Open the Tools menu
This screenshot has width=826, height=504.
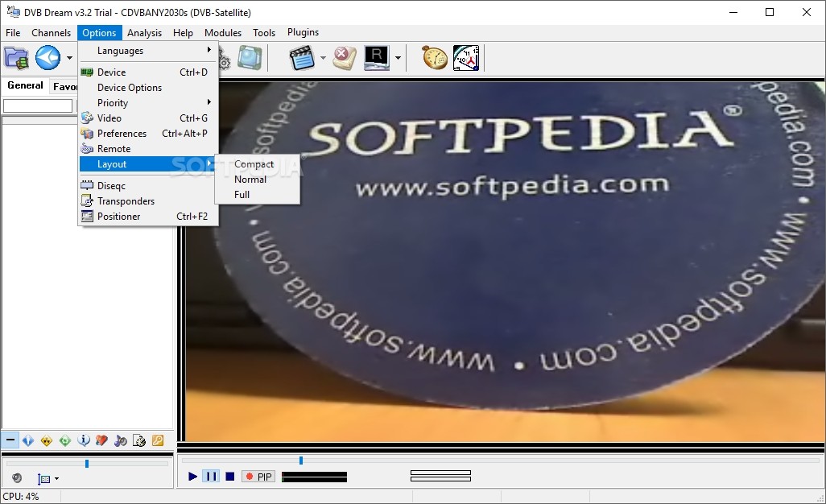[264, 33]
